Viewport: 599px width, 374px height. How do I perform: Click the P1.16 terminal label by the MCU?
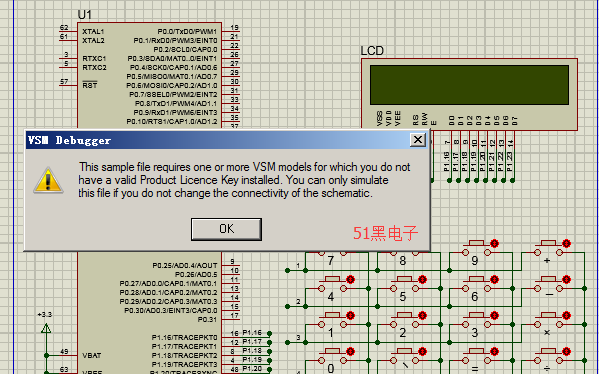coord(252,333)
